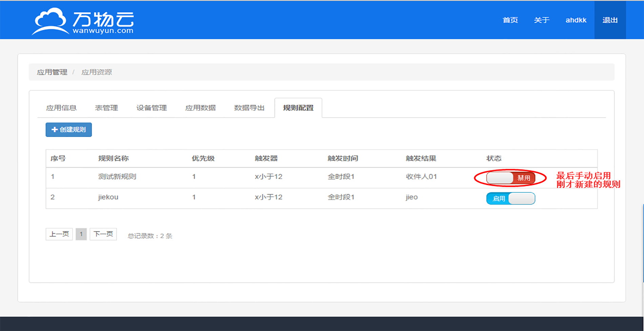Disable the jiekou rule toggle
Viewport: 644px width, 331px height.
[510, 198]
